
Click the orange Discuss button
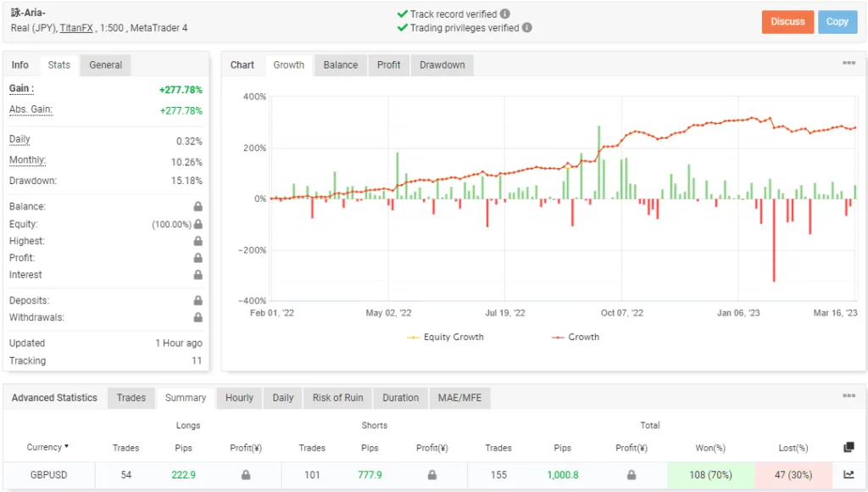pyautogui.click(x=787, y=22)
